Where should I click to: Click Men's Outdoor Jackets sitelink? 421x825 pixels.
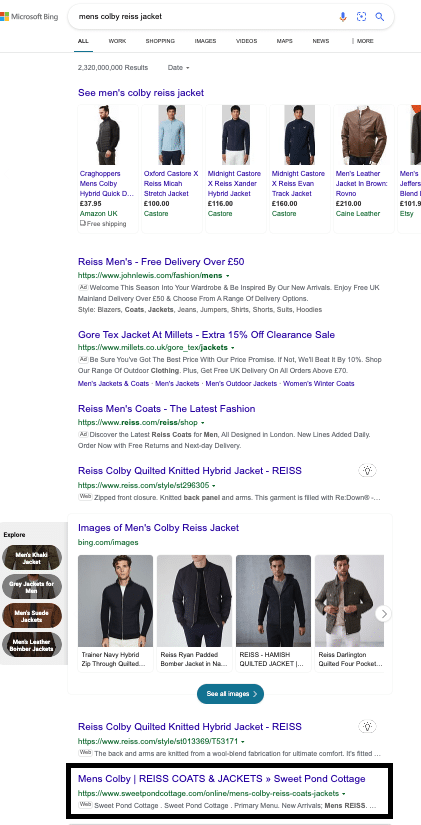coord(241,384)
